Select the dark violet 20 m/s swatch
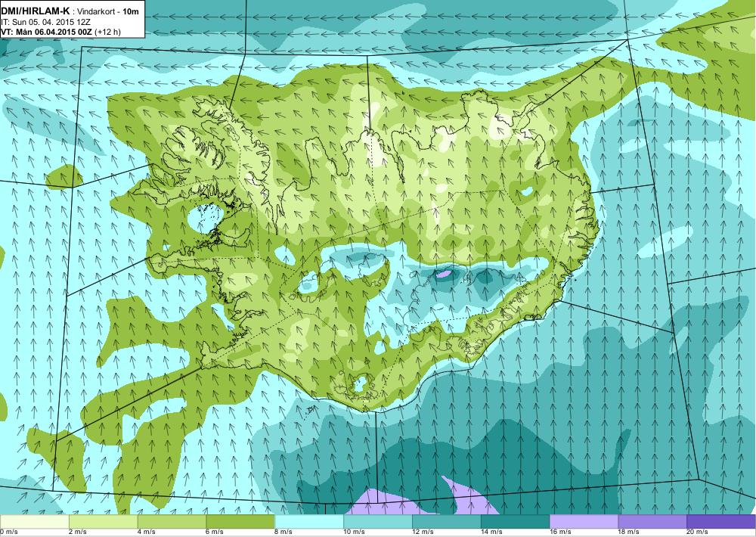756x537 pixels. point(720,522)
